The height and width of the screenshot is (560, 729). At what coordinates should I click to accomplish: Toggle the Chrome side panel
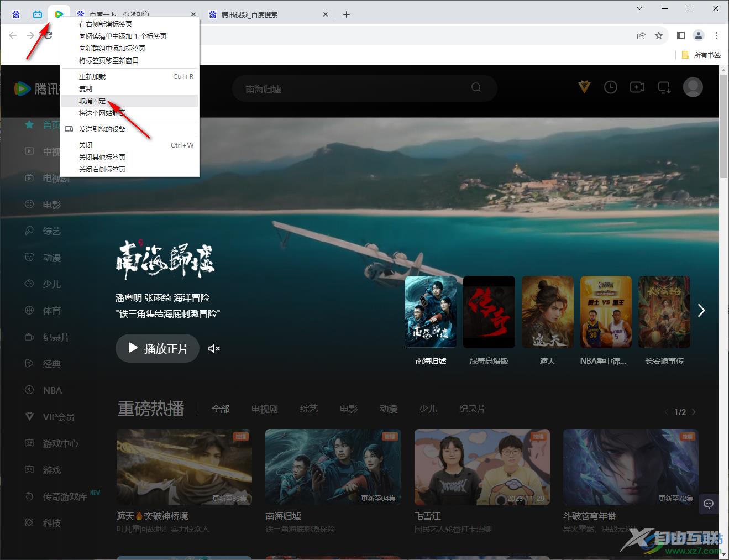pyautogui.click(x=681, y=35)
